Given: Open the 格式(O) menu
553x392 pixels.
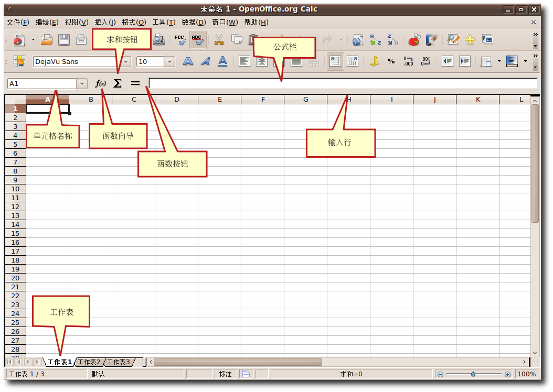Looking at the screenshot, I should pyautogui.click(x=134, y=22).
